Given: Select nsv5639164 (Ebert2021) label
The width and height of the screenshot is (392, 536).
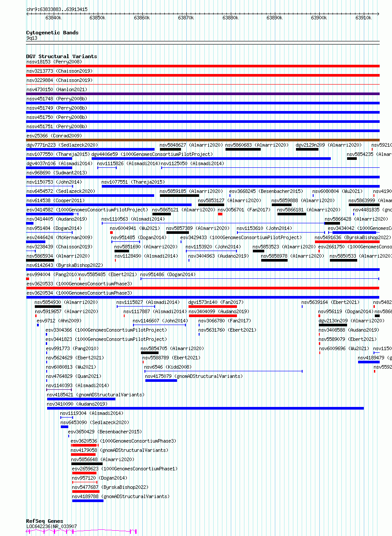Looking at the screenshot, I should pyautogui.click(x=331, y=302).
